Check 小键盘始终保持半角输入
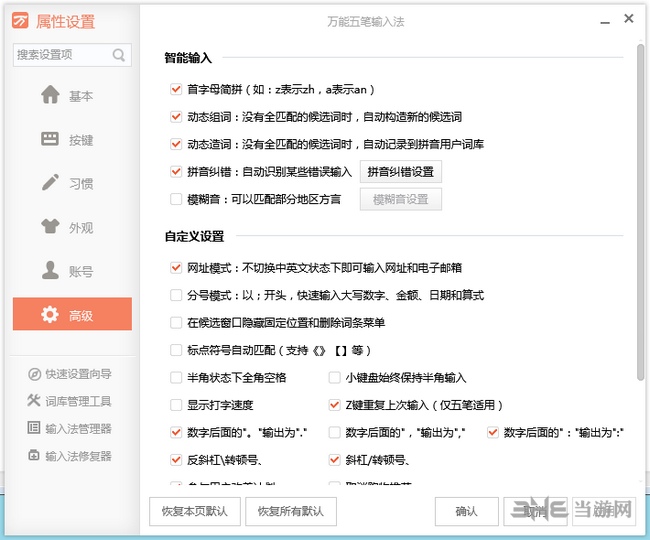Viewport: 650px width, 540px height. pos(334,378)
